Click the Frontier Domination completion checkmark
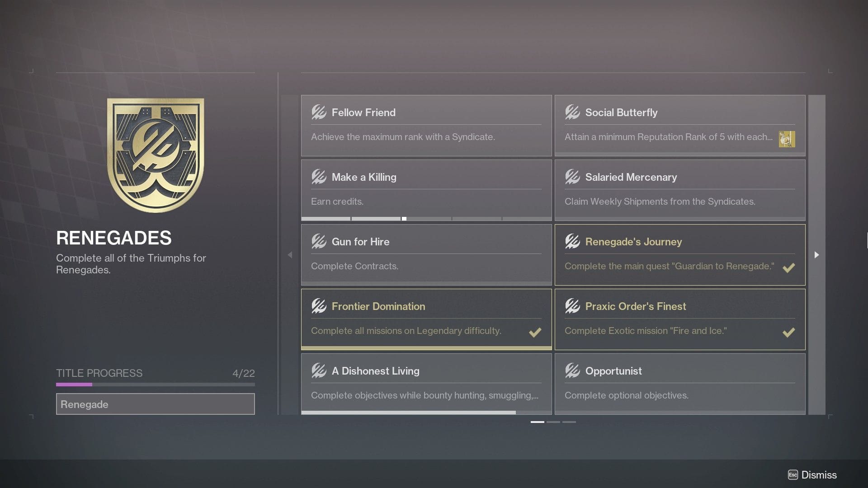Image resolution: width=868 pixels, height=488 pixels. [x=535, y=333]
